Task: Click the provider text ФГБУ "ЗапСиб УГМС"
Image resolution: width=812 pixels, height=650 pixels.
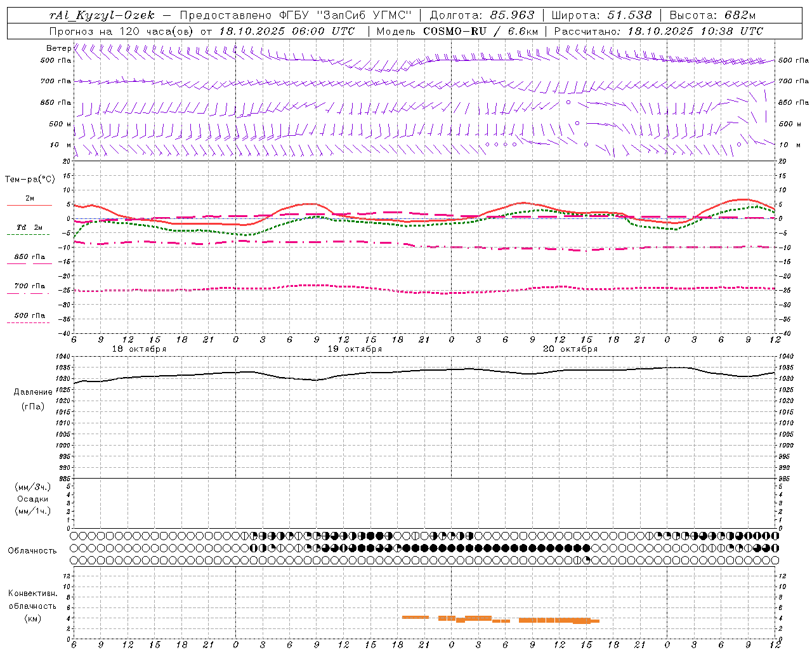Action: coord(345,15)
